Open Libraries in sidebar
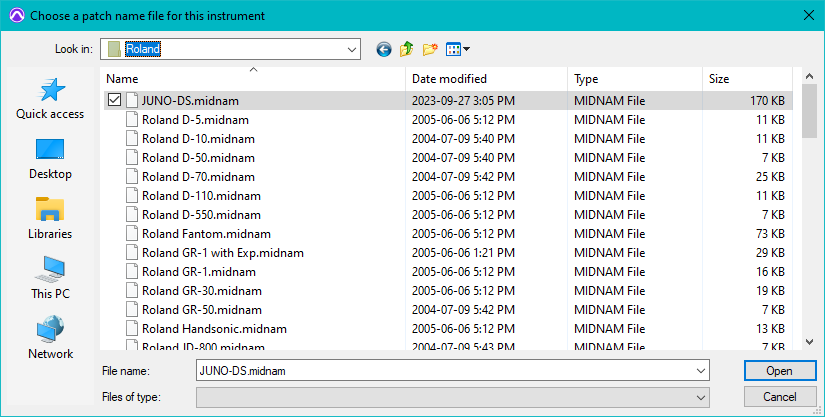Viewport: 825px width, 417px height. [50, 219]
